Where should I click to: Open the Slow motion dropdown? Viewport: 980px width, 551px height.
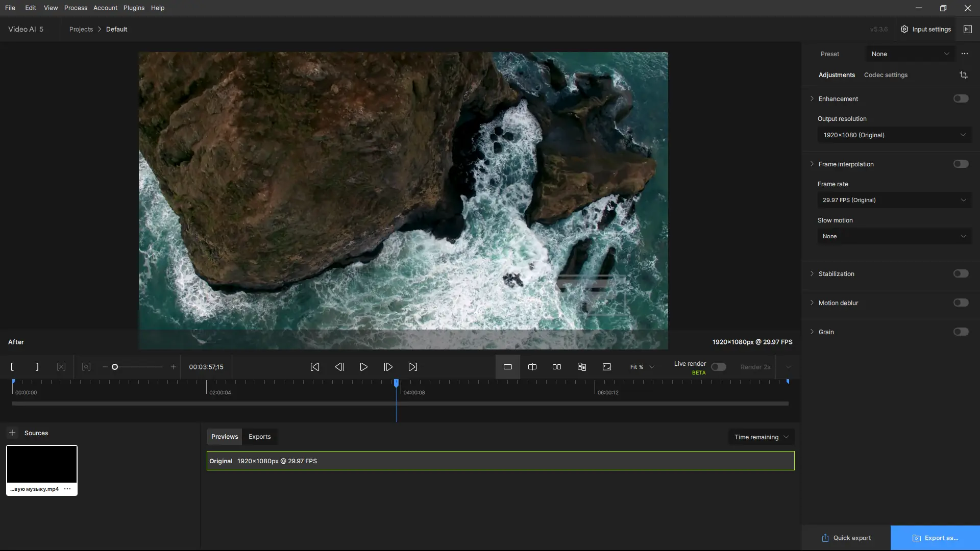coord(894,236)
